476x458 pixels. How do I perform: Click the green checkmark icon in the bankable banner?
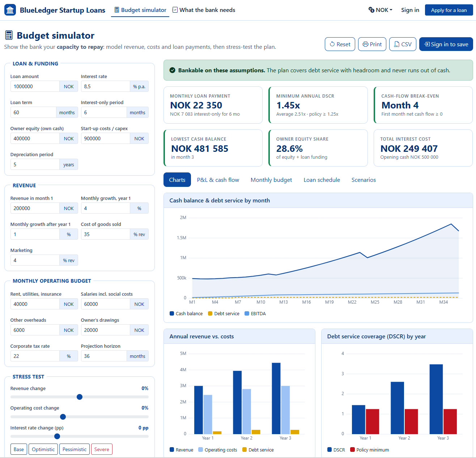[x=173, y=70]
